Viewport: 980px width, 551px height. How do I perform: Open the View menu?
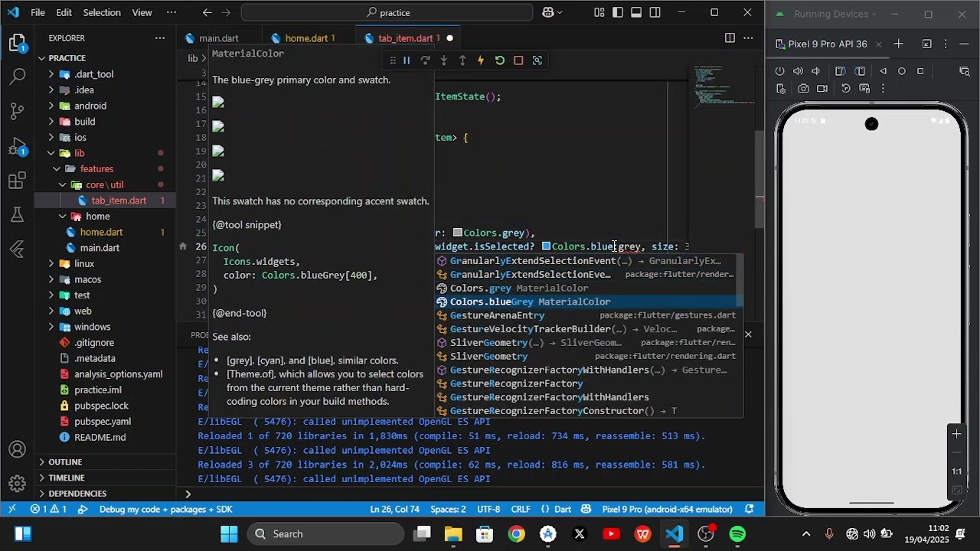click(142, 12)
